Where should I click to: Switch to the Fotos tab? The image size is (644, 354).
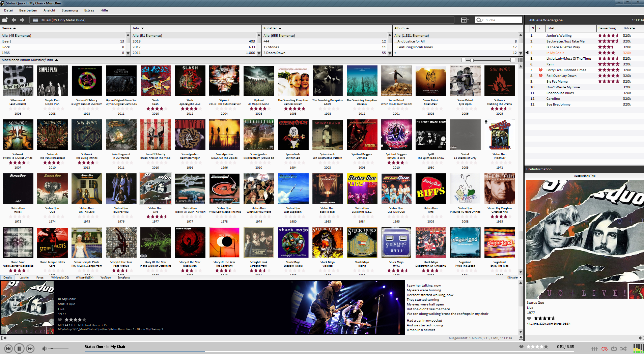coord(40,277)
